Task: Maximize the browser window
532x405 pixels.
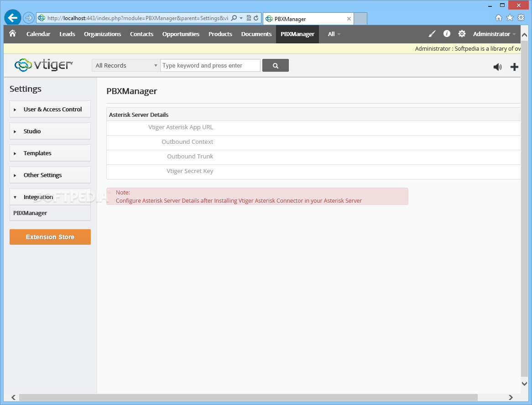Action: tap(502, 5)
